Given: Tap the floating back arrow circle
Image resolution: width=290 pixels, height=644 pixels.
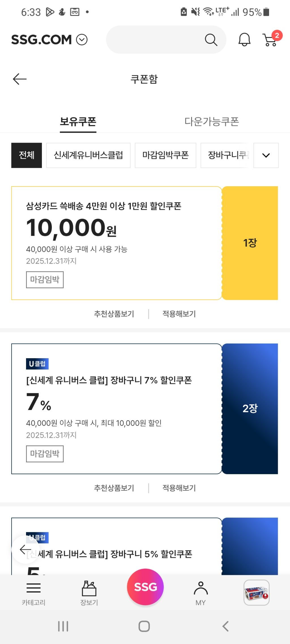Looking at the screenshot, I should 25,549.
